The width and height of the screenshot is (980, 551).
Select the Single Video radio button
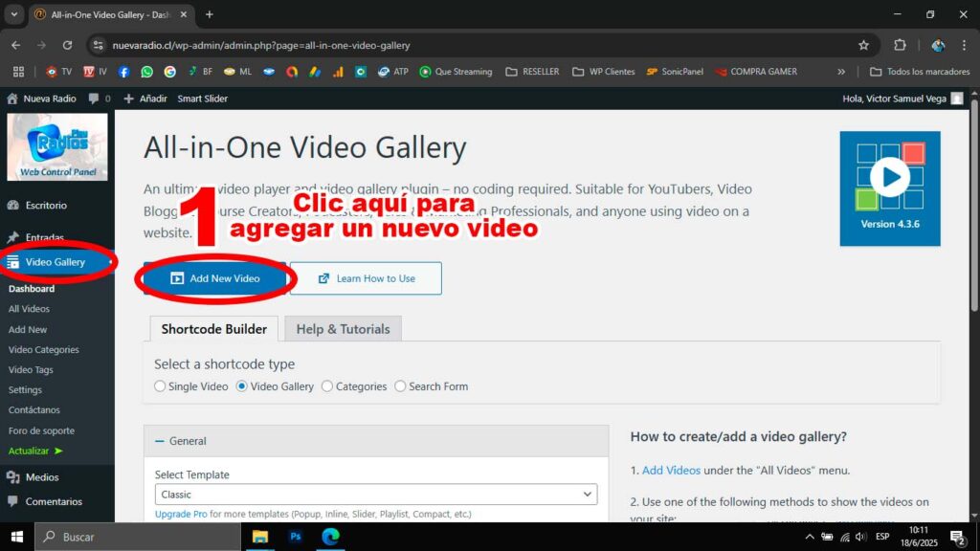coord(160,386)
